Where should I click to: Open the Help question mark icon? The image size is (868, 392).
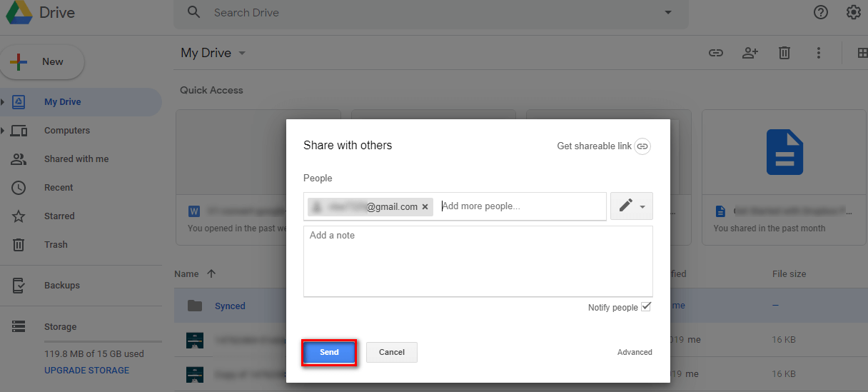(821, 12)
